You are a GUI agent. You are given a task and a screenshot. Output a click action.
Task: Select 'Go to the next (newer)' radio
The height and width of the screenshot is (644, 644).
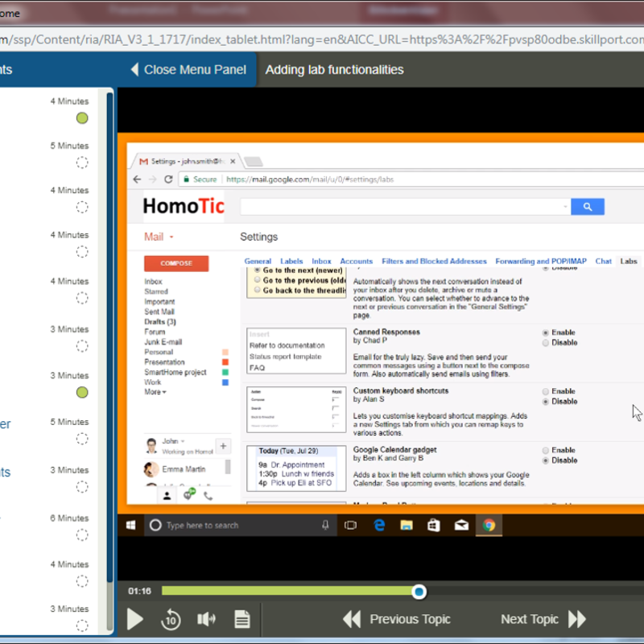click(x=257, y=270)
